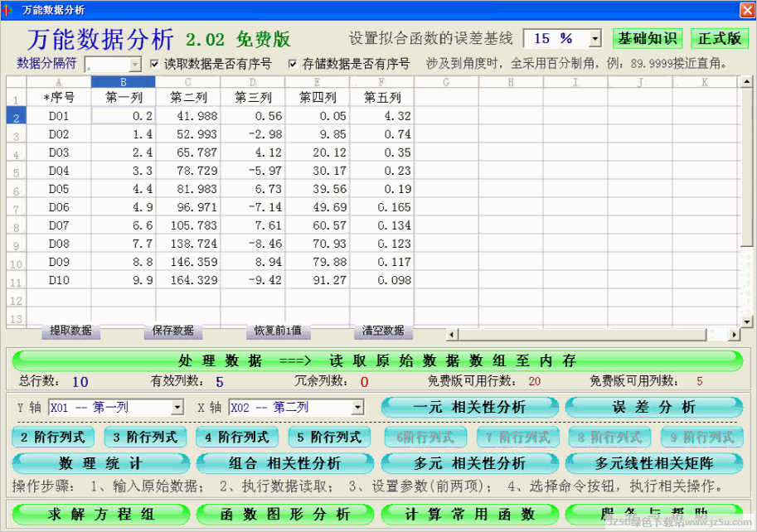Open 多元线性相关矩阵
The width and height of the screenshot is (757, 532).
(654, 463)
